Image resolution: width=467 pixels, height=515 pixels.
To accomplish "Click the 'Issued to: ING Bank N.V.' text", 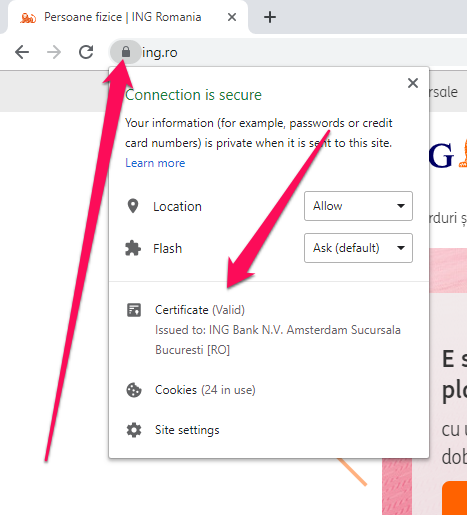I will click(x=278, y=340).
